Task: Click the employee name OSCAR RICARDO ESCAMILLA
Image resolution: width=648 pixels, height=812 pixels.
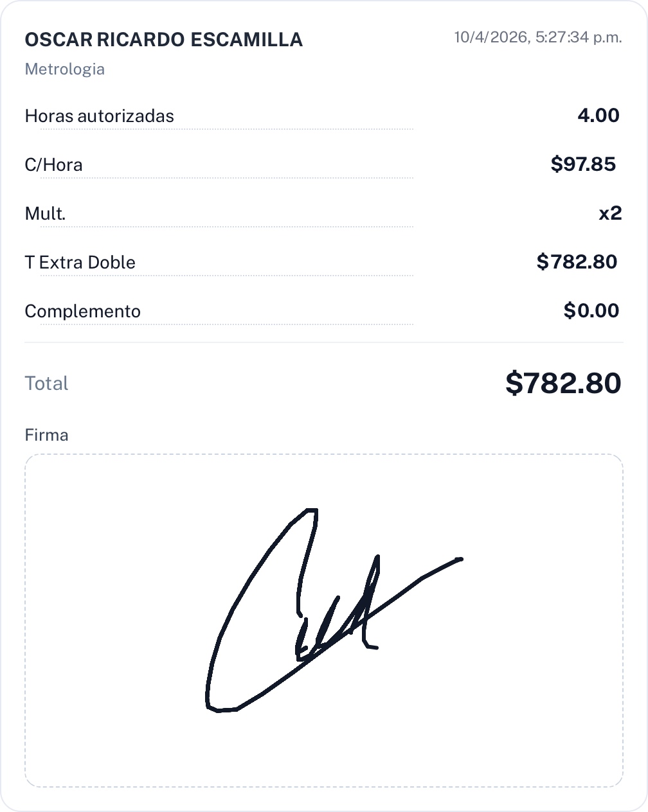Action: [x=163, y=40]
